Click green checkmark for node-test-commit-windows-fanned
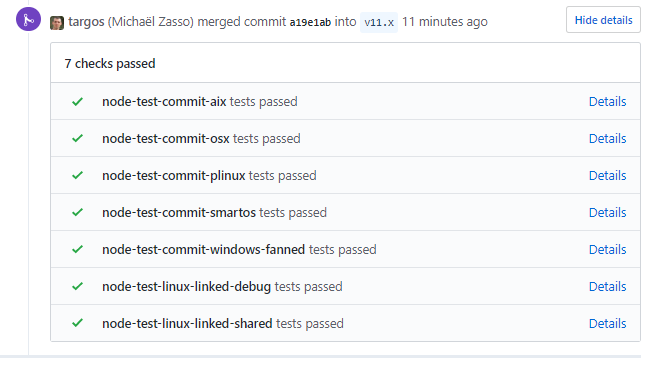The width and height of the screenshot is (650, 368). pyautogui.click(x=78, y=249)
